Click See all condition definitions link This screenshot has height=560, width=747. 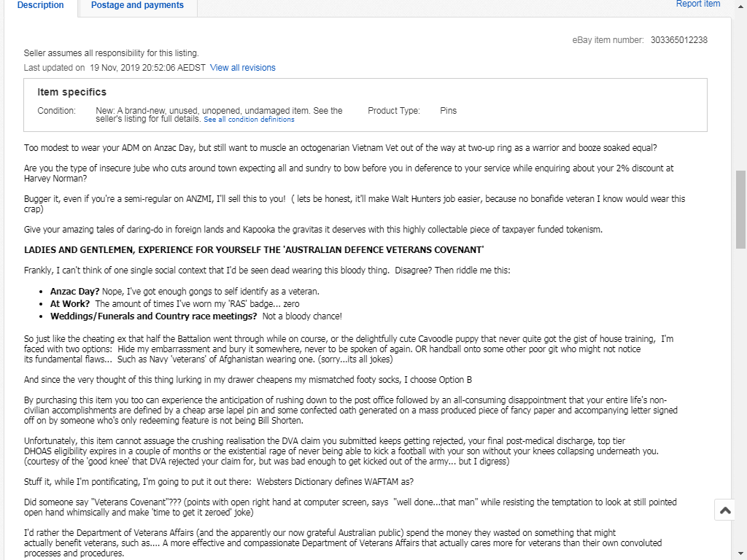249,120
